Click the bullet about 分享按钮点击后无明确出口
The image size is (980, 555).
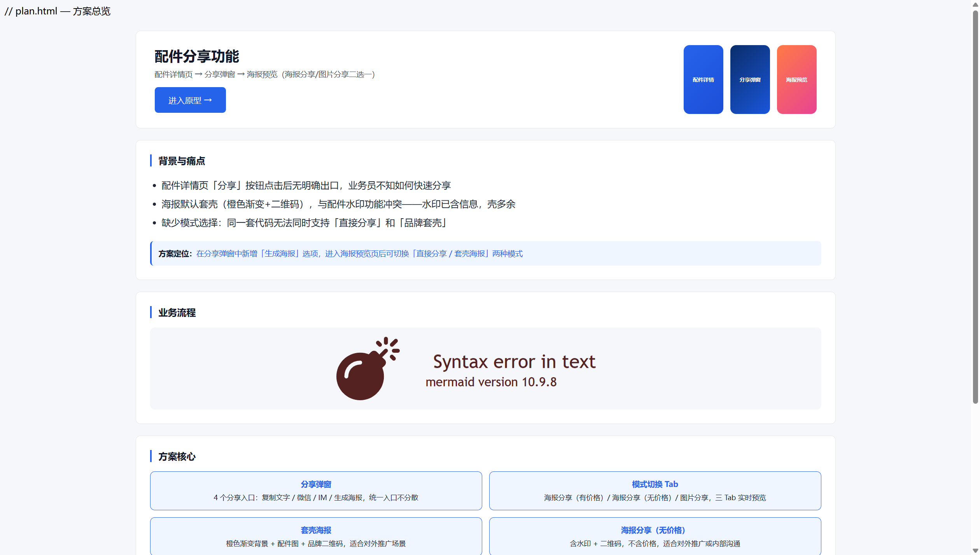coord(306,185)
